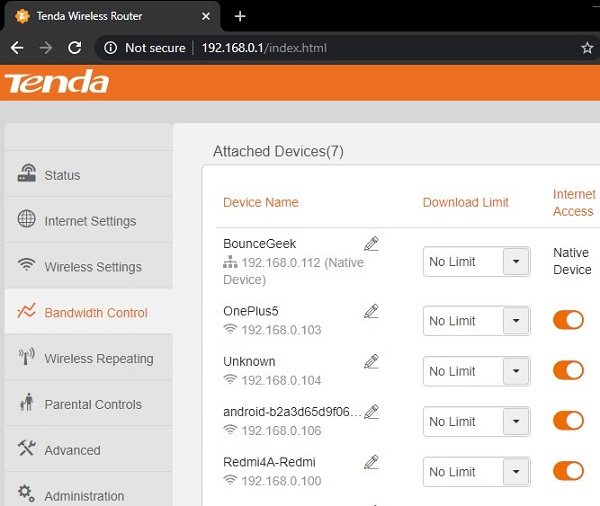Open Wireless Settings label in sidebar

pos(93,267)
